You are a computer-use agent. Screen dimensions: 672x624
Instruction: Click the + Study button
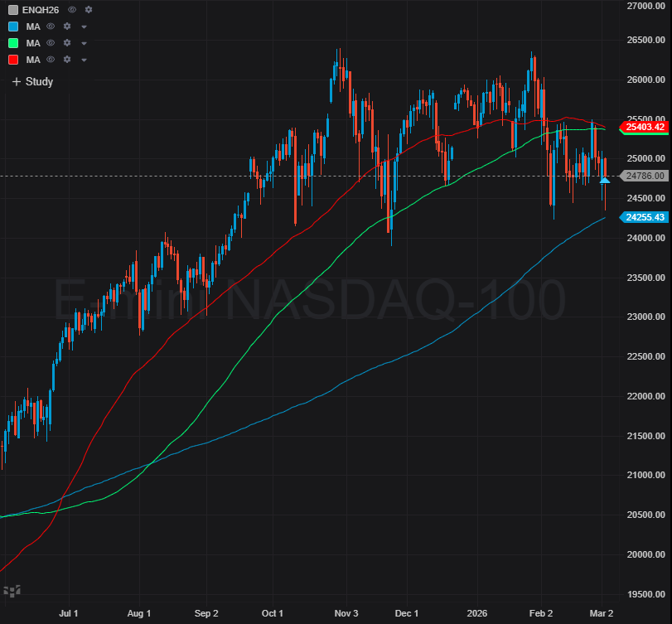tap(32, 81)
